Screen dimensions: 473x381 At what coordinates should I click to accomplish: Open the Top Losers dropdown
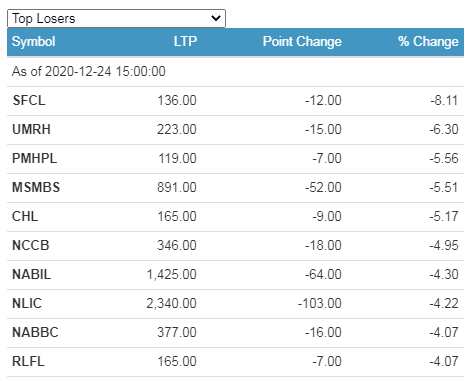click(x=116, y=18)
